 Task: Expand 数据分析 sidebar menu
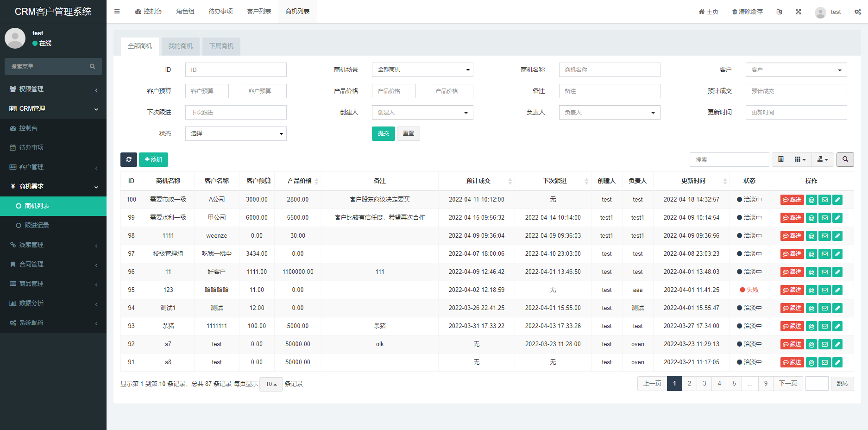(53, 304)
